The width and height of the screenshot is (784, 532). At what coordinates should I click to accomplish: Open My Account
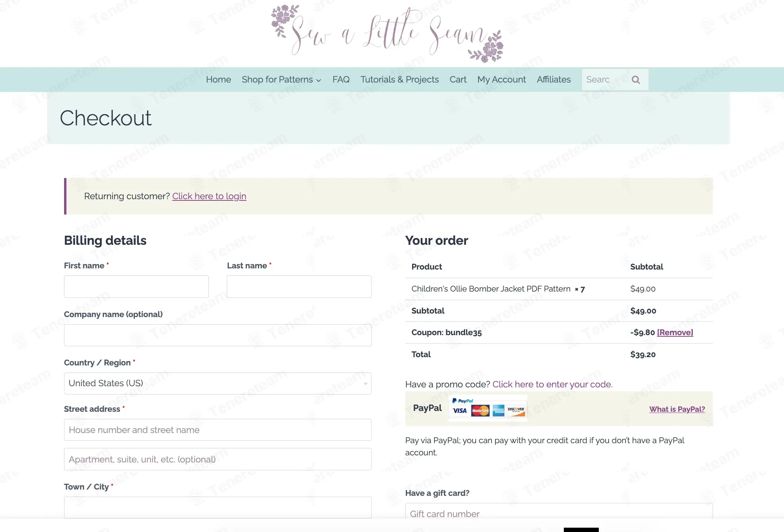pyautogui.click(x=501, y=79)
